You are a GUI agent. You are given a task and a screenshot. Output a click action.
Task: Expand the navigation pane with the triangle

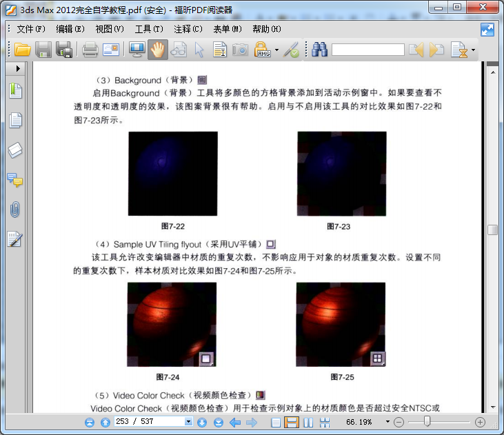pyautogui.click(x=18, y=68)
